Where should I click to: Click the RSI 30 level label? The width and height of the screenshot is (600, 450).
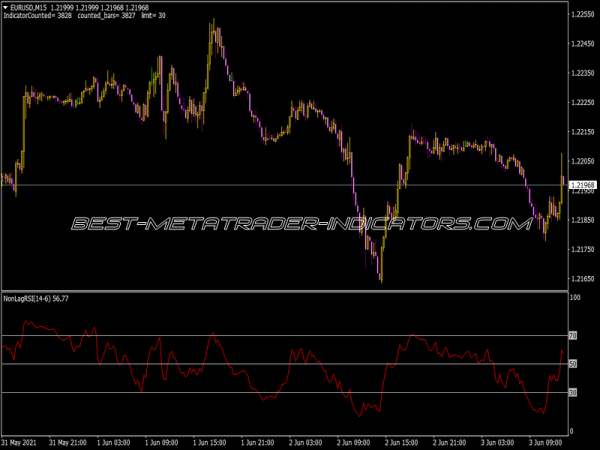pyautogui.click(x=572, y=393)
